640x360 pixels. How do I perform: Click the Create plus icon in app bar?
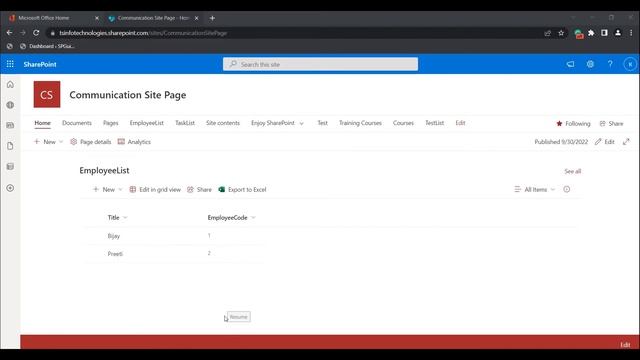pos(10,188)
